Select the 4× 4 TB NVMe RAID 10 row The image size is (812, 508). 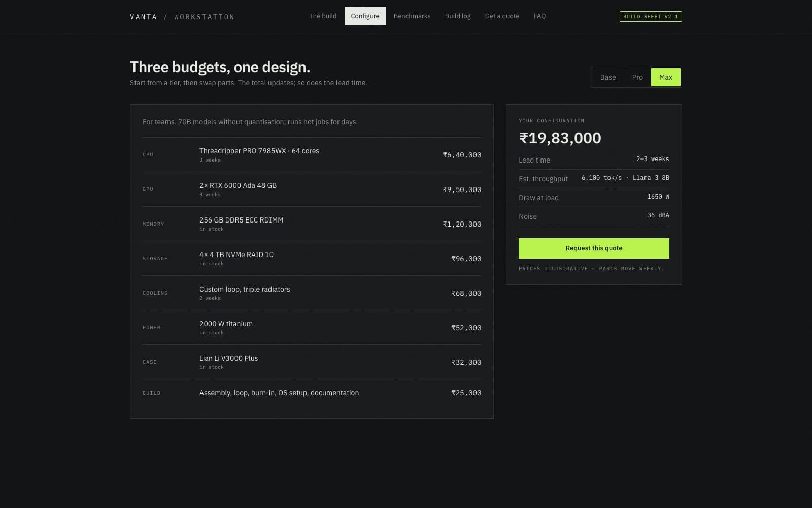point(312,259)
